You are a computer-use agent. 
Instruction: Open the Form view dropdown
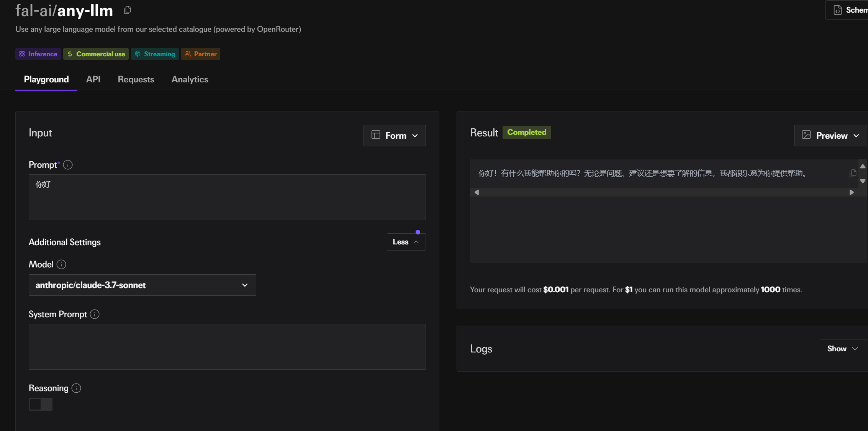point(395,136)
